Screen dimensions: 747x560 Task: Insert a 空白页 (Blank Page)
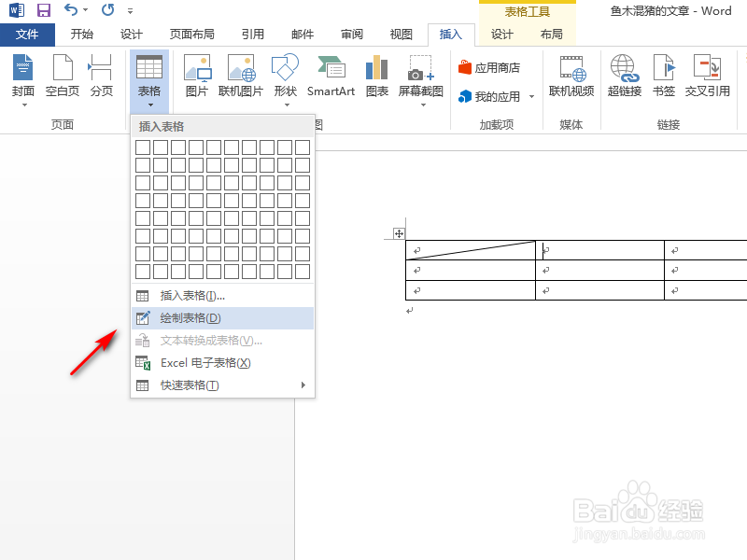click(63, 76)
